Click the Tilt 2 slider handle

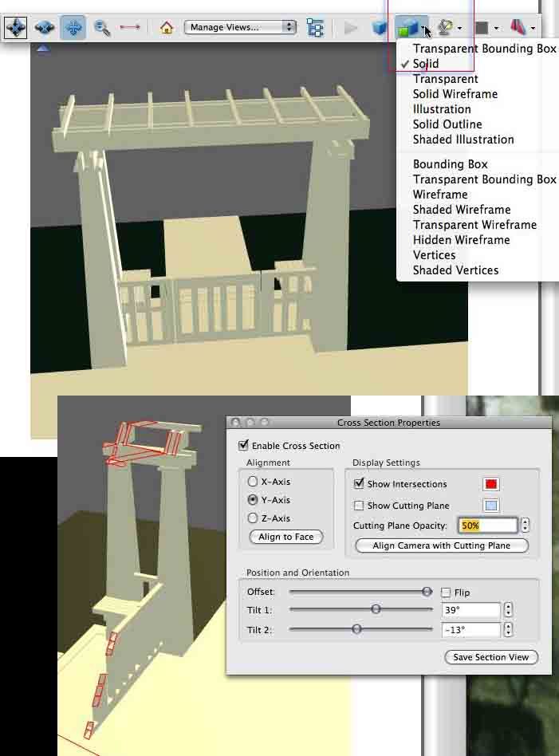pyautogui.click(x=356, y=629)
